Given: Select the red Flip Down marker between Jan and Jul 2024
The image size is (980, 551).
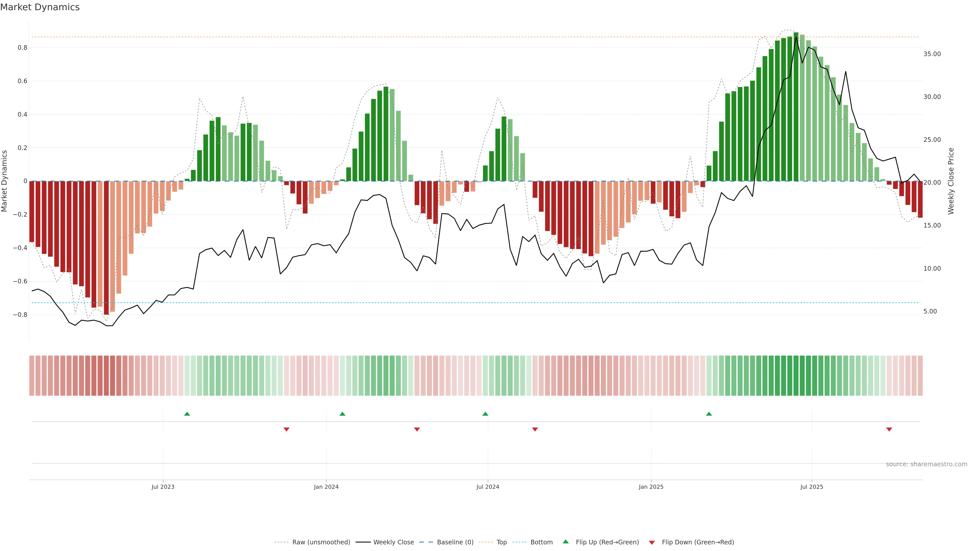Looking at the screenshot, I should [417, 429].
